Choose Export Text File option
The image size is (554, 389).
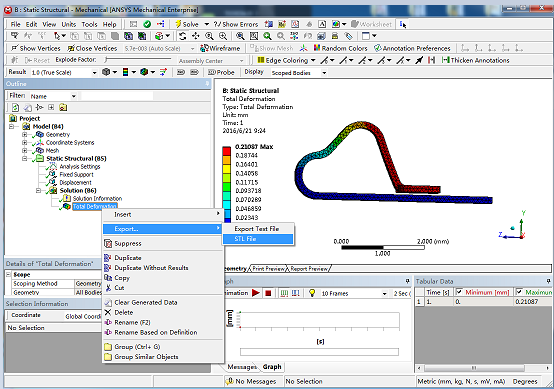click(x=258, y=229)
